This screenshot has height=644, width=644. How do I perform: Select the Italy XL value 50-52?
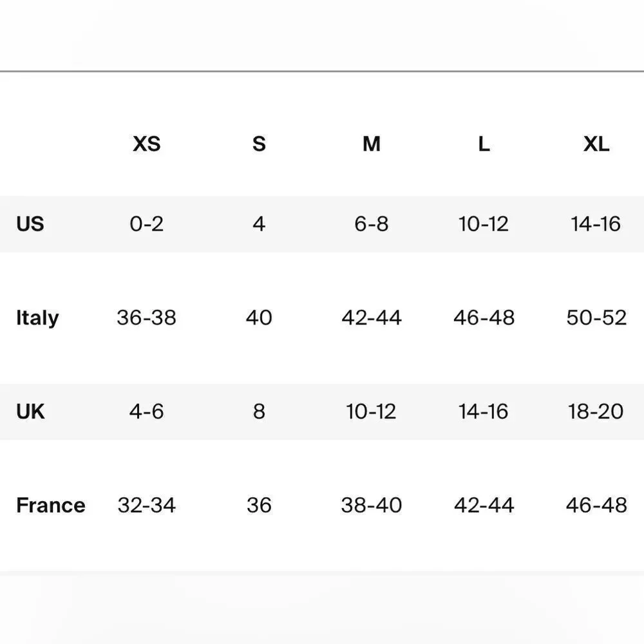click(596, 317)
